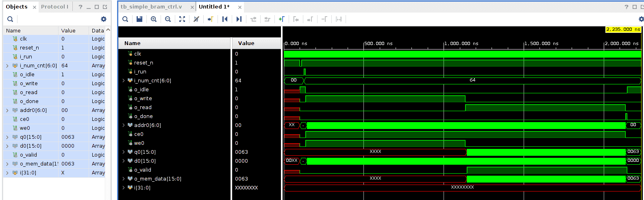Go to next marker

pos(310,19)
